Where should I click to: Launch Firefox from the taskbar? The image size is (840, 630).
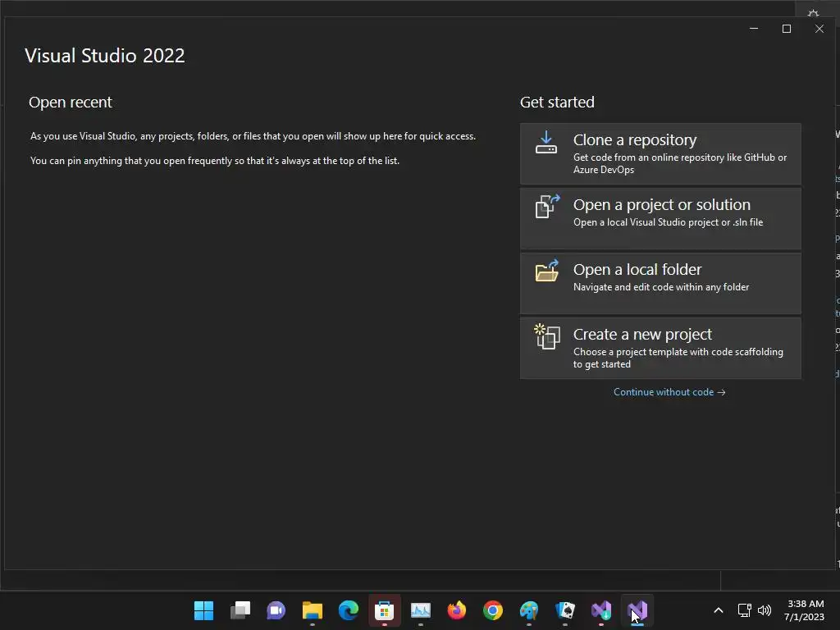click(x=456, y=610)
